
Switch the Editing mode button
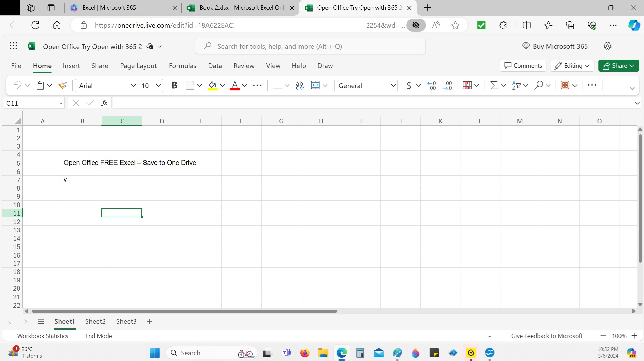point(572,66)
